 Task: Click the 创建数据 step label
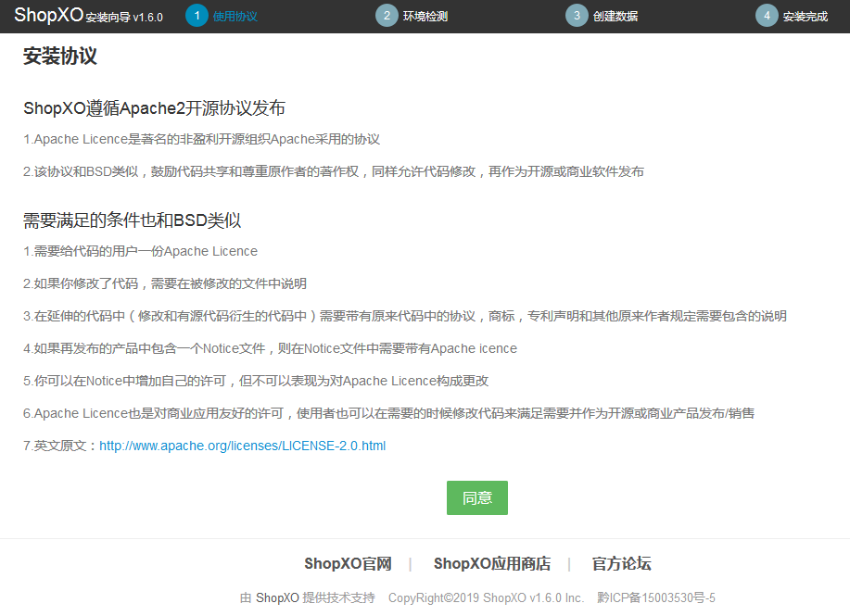tap(615, 17)
